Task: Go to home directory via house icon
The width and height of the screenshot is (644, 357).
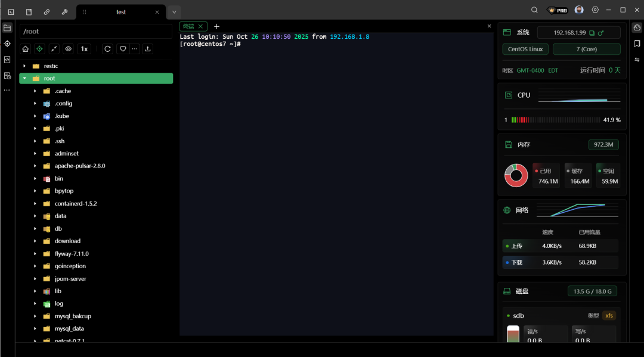Action: click(x=26, y=49)
